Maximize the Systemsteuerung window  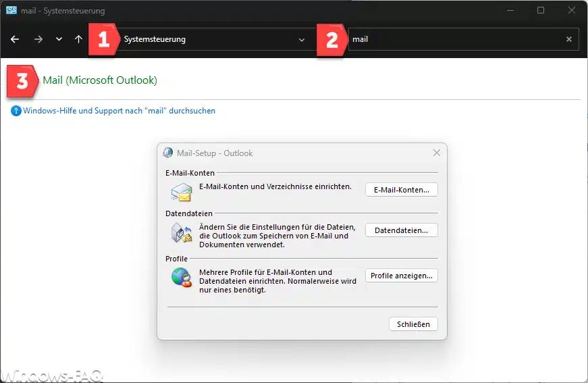[x=540, y=10]
